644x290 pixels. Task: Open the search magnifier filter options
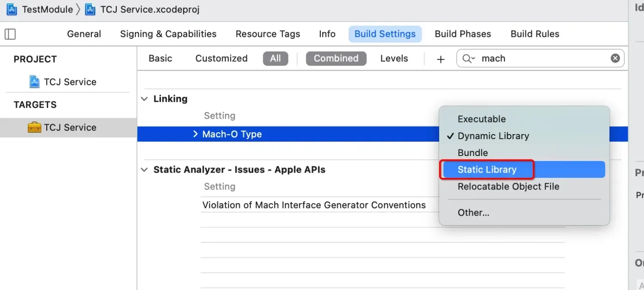468,58
